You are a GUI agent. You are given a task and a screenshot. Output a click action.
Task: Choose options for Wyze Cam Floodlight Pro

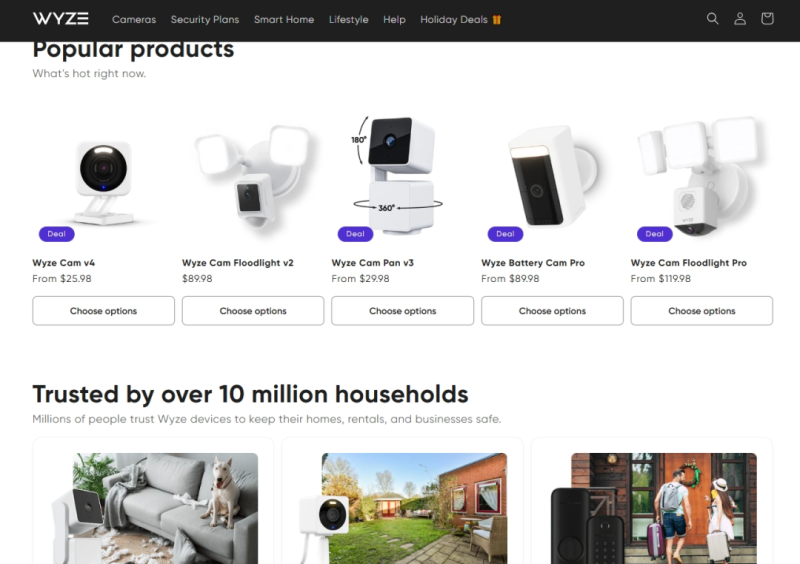(702, 311)
